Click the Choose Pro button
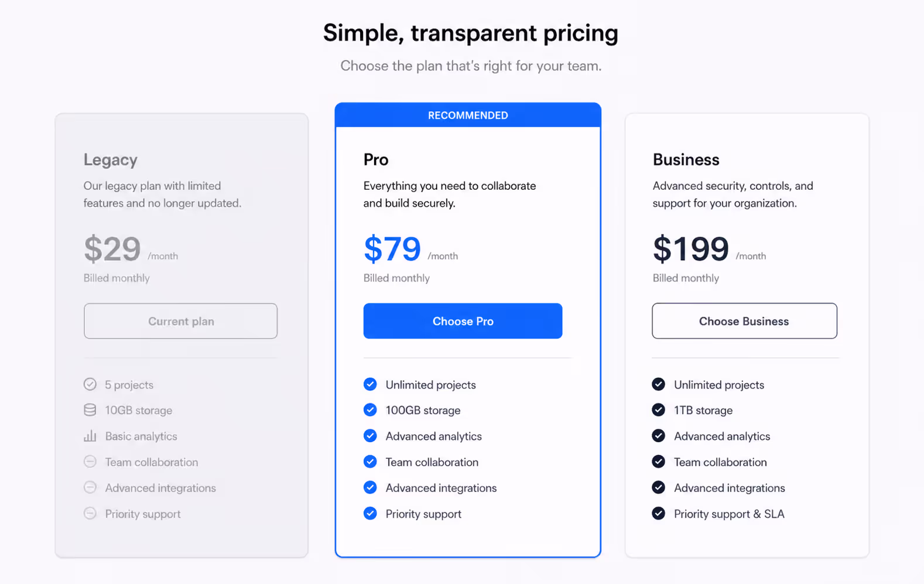Image resolution: width=924 pixels, height=584 pixels. click(x=463, y=321)
